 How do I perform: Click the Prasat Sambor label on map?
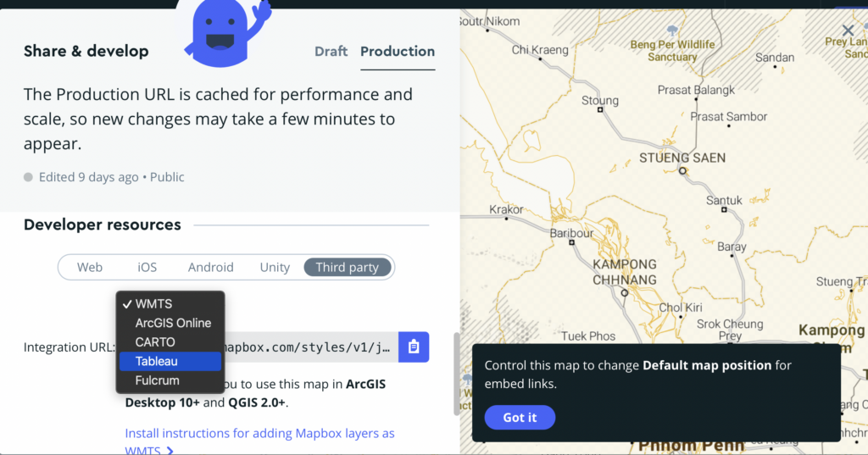[728, 117]
